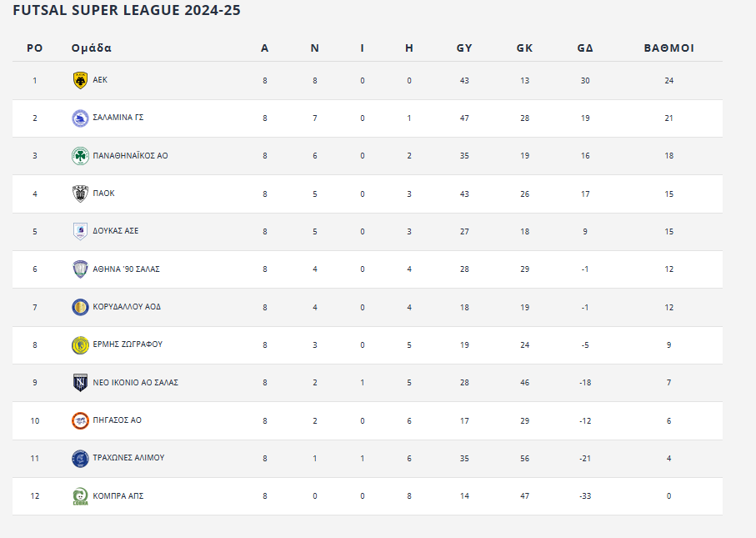The image size is (756, 538).
Task: Click the Trachones Alimou blue crest
Action: (x=80, y=458)
